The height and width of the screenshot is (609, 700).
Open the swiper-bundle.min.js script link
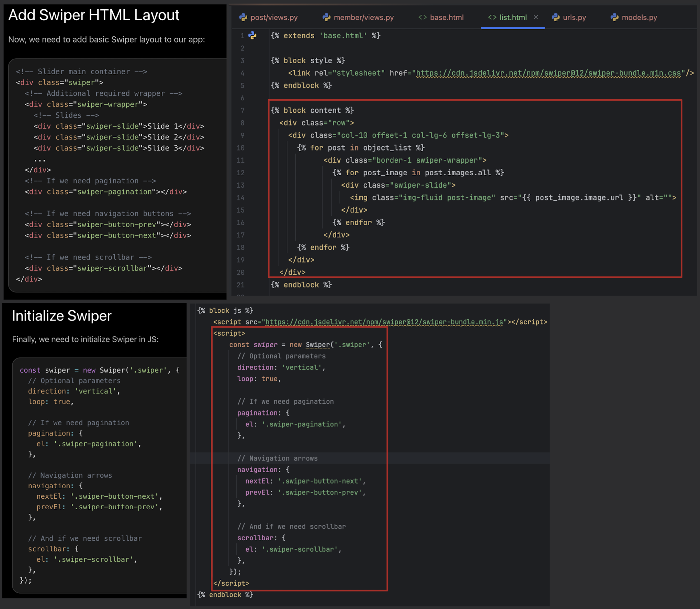384,322
